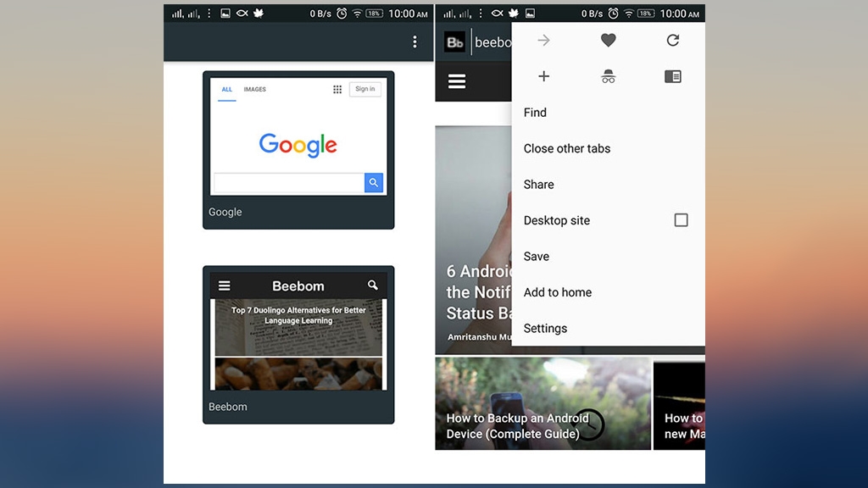Tap picture notification icon in left status bar
This screenshot has width=868, height=488.
click(x=225, y=14)
